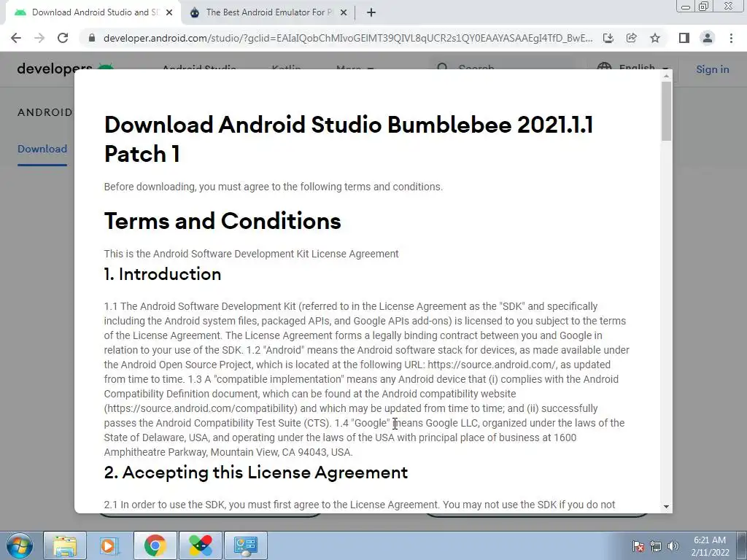
Task: Switch to The Best Android Emulator tab
Action: tap(268, 13)
